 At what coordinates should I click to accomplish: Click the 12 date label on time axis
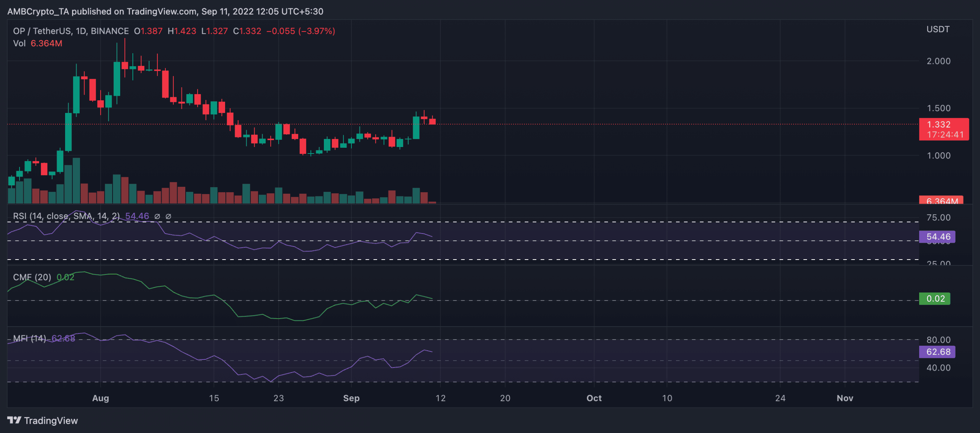[x=441, y=398]
